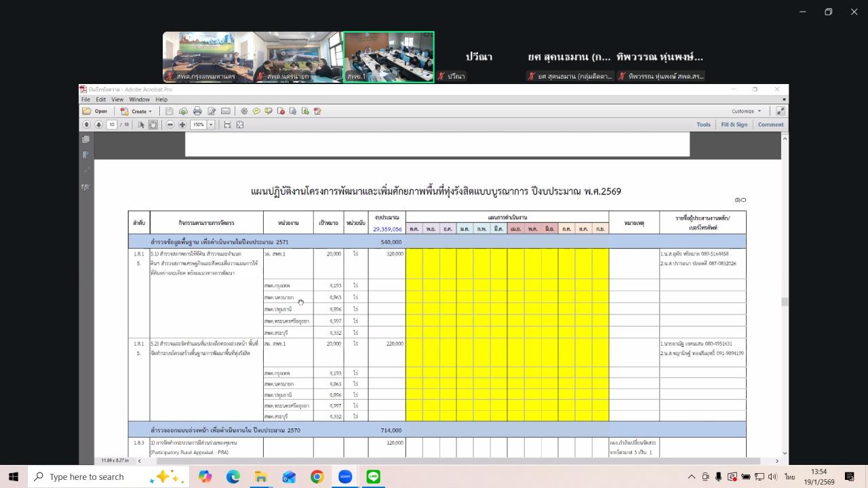Click the Save icon in the toolbar
868x488 pixels.
tap(167, 110)
